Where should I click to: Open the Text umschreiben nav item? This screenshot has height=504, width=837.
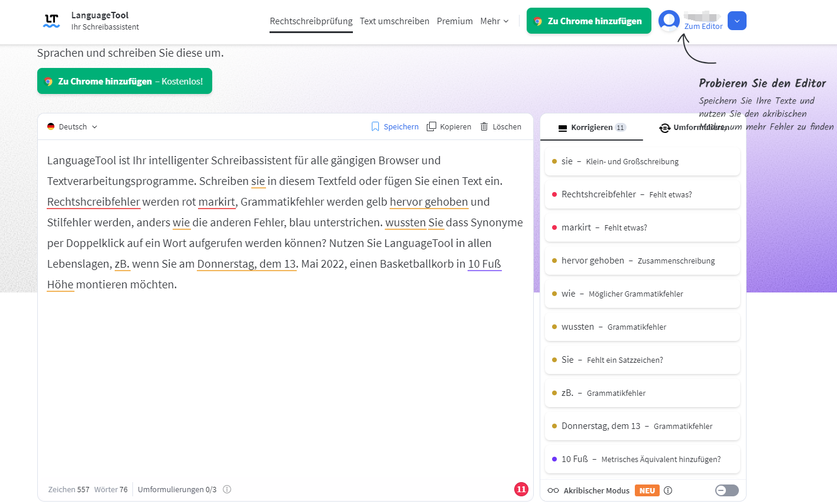pyautogui.click(x=394, y=21)
